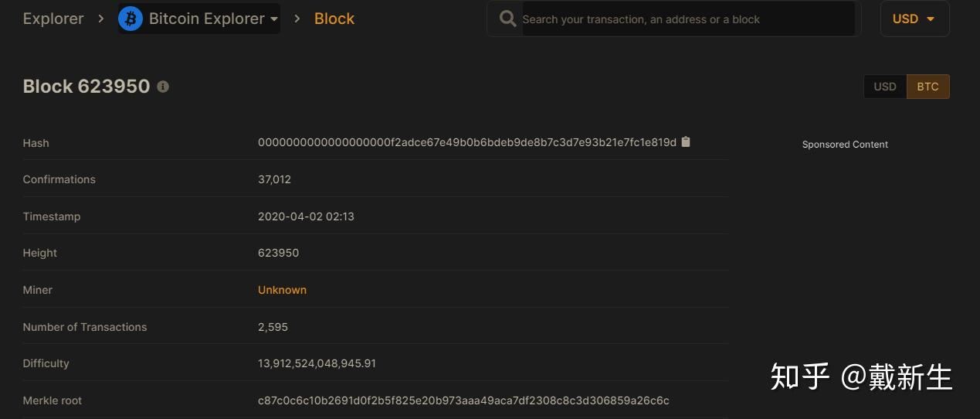Focus the transaction search input field
980x419 pixels.
(687, 19)
